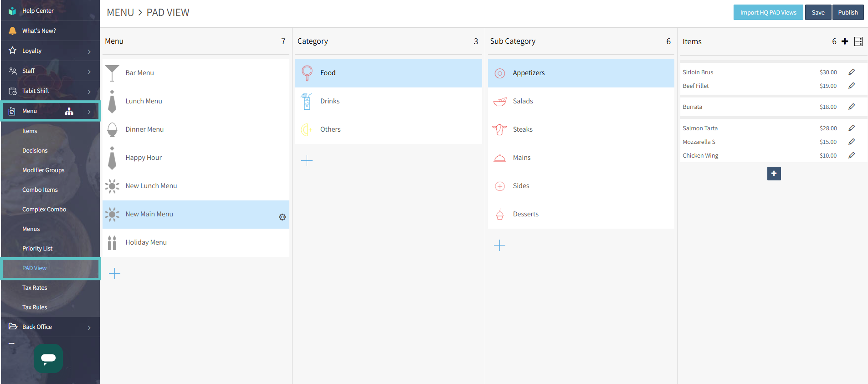Image resolution: width=868 pixels, height=384 pixels.
Task: Click the plus icon in Items header
Action: 844,41
